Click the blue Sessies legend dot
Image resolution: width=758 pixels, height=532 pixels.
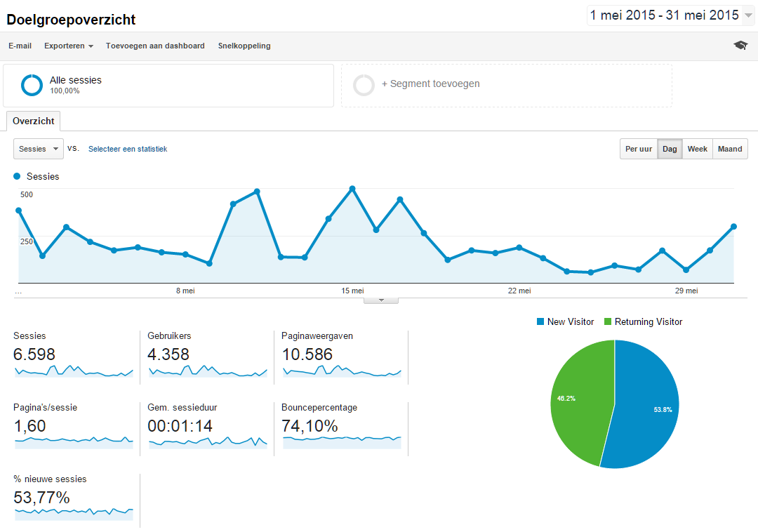point(17,176)
